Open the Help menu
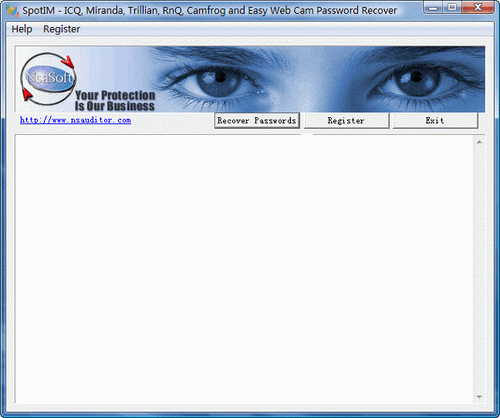 22,29
